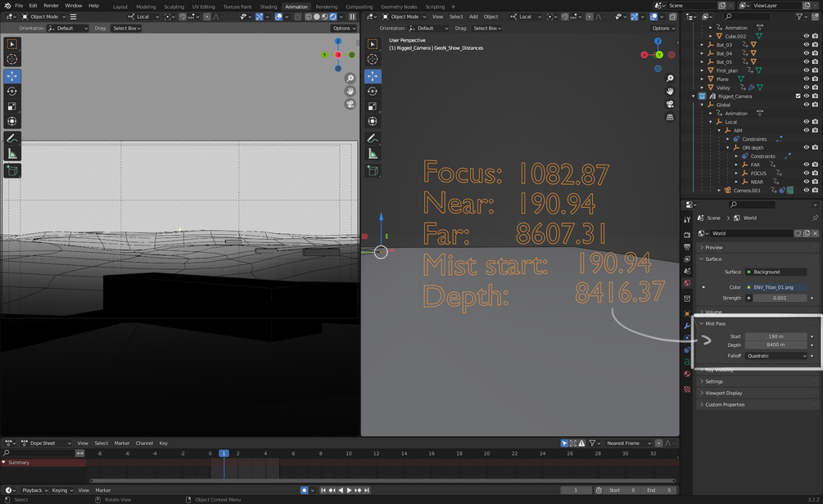Pick the Measure tool in left viewport
This screenshot has height=504, width=823.
coord(11,154)
